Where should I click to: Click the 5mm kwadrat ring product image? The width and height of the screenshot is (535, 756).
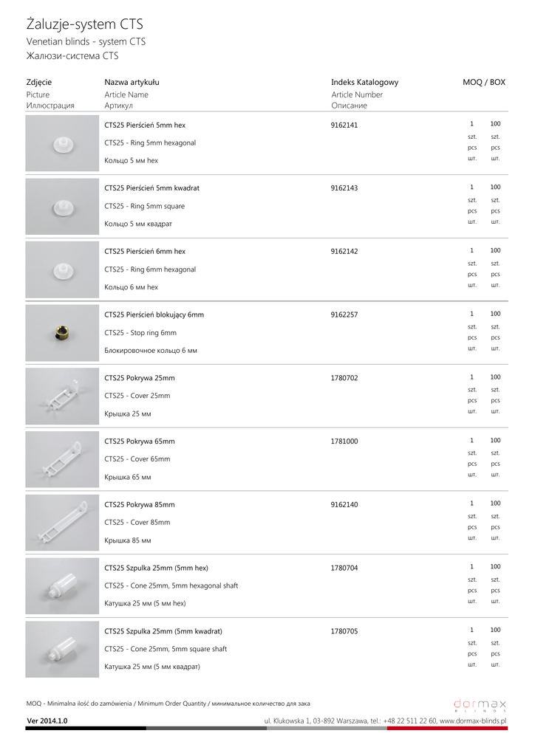(63, 207)
